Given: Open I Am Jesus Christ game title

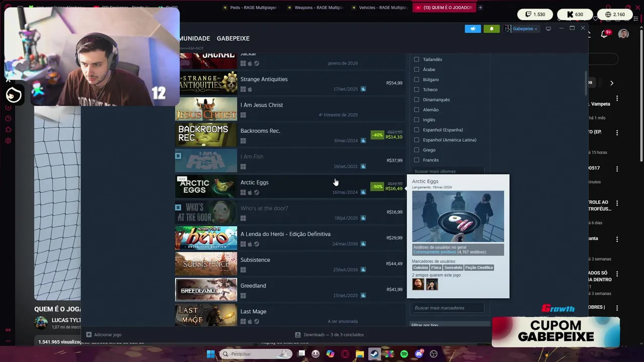Looking at the screenshot, I should click(262, 105).
